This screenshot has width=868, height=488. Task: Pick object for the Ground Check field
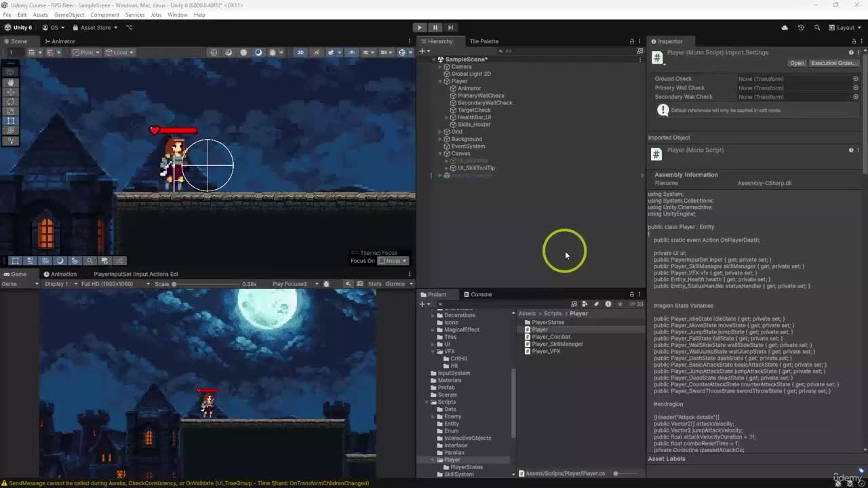click(856, 79)
